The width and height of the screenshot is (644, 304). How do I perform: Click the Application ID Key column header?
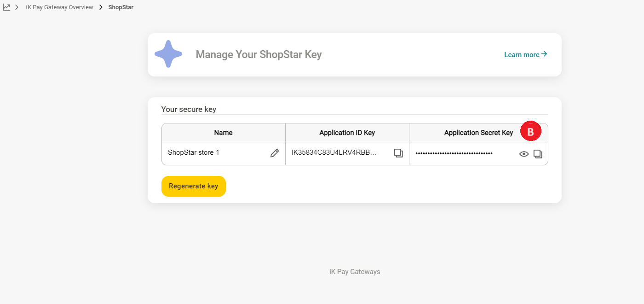tap(347, 133)
